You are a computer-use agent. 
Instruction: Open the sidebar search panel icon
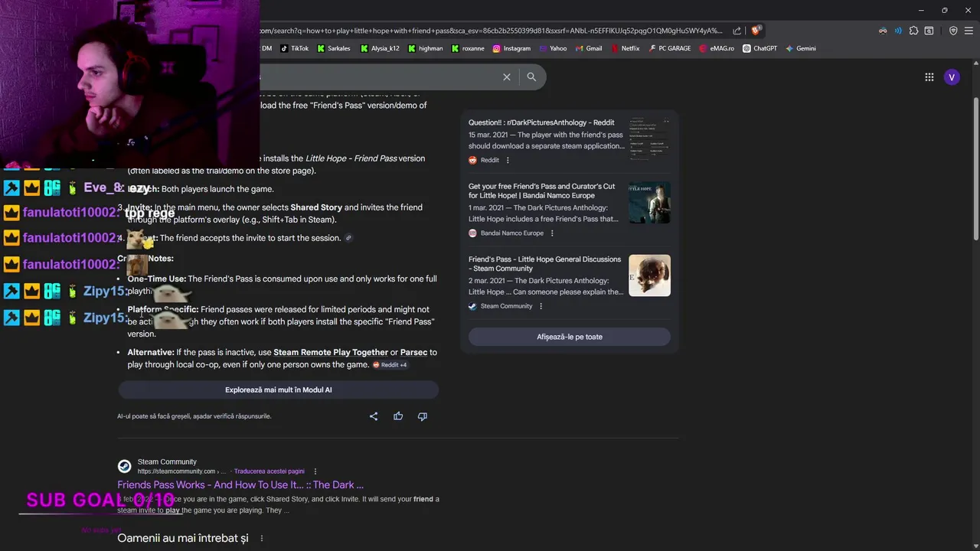[929, 31]
